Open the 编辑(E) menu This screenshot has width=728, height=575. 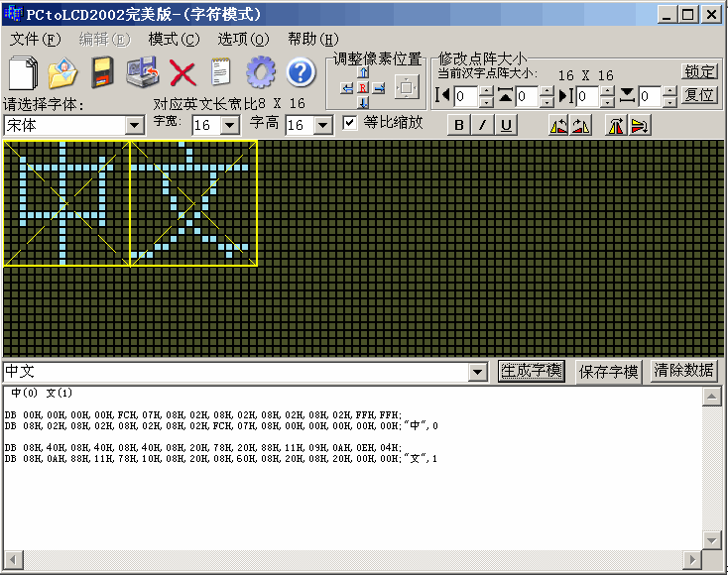(104, 40)
